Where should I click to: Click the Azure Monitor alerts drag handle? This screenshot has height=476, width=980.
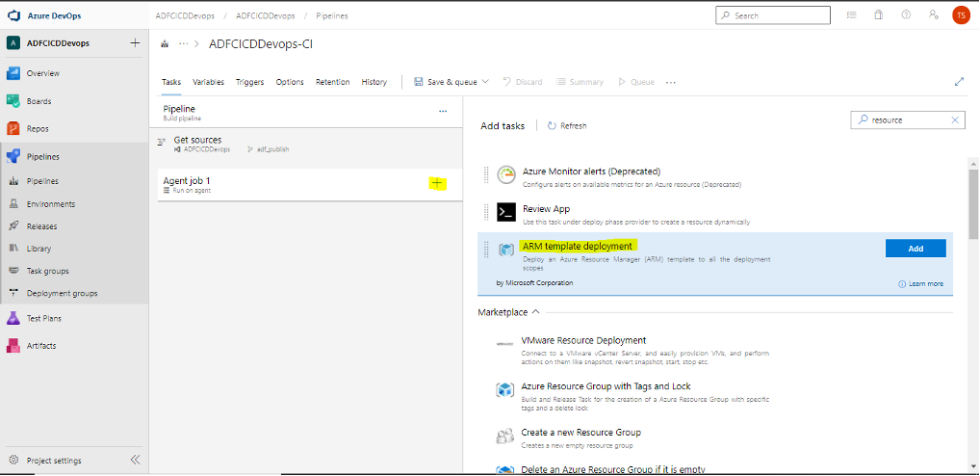pyautogui.click(x=486, y=175)
